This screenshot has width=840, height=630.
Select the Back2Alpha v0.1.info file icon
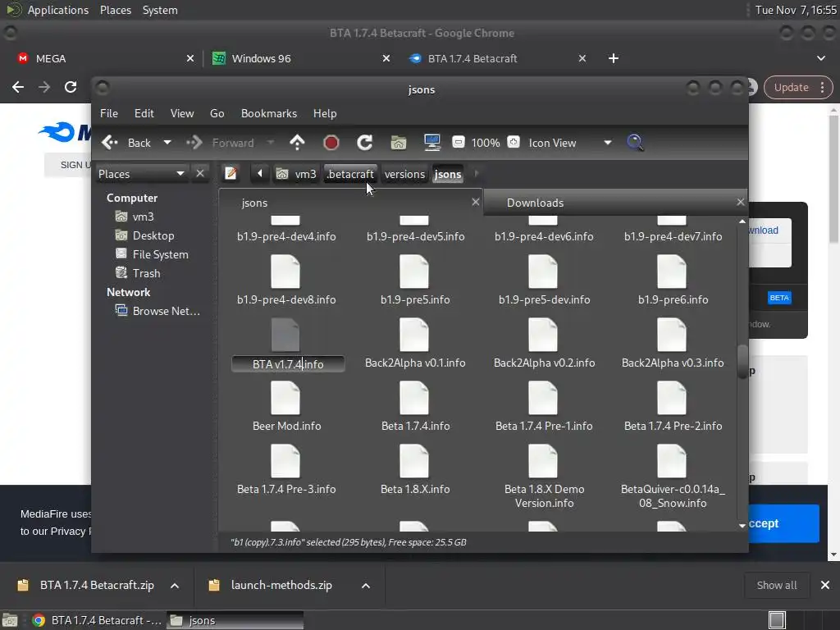(x=414, y=335)
